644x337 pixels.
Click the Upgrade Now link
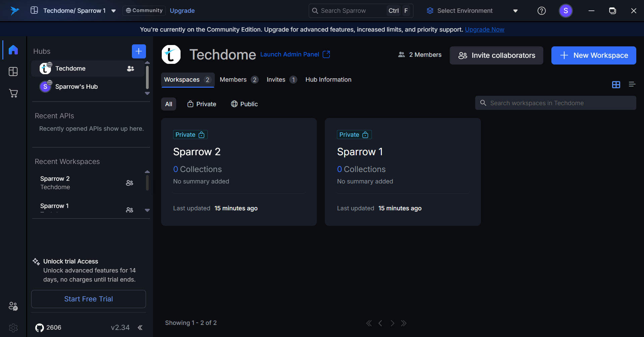[484, 30]
